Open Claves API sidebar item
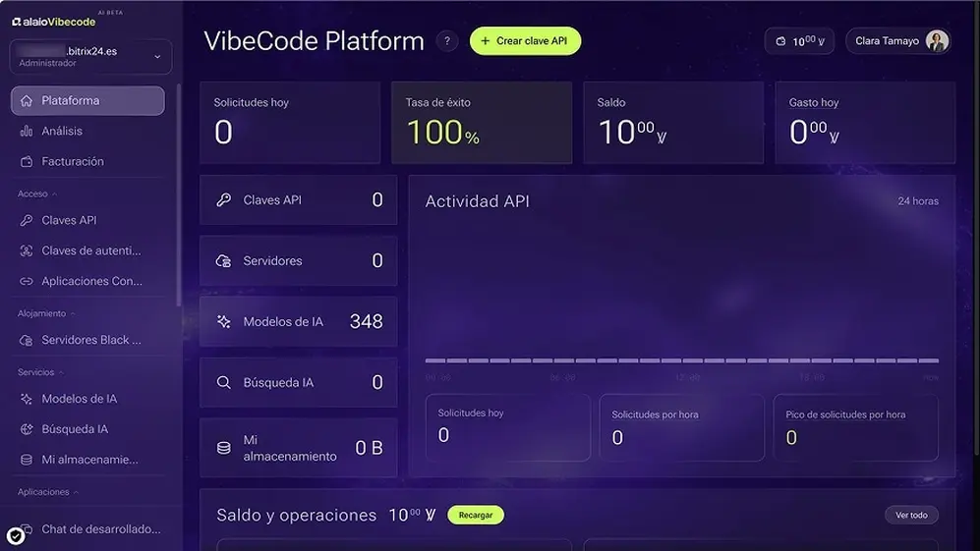 coord(87,220)
